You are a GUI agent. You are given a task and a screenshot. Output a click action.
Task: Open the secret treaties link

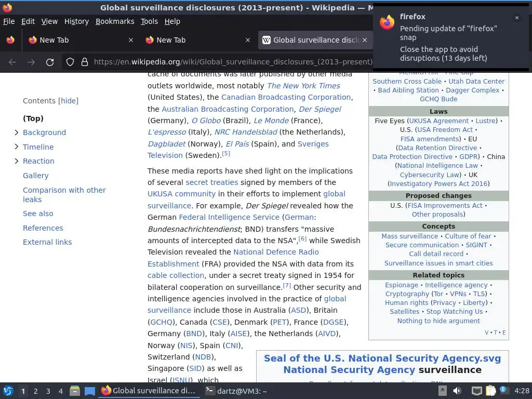pyautogui.click(x=212, y=182)
